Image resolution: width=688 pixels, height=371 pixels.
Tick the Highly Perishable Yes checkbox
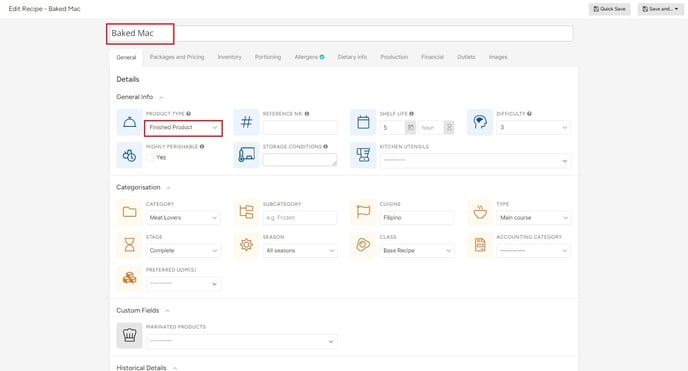click(x=150, y=157)
